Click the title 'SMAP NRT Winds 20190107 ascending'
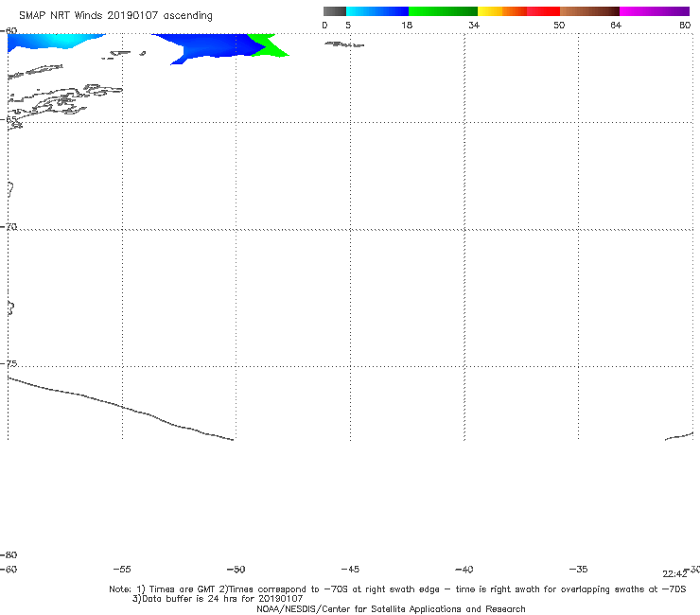Screen dimensions: 700x615 tap(115, 16)
